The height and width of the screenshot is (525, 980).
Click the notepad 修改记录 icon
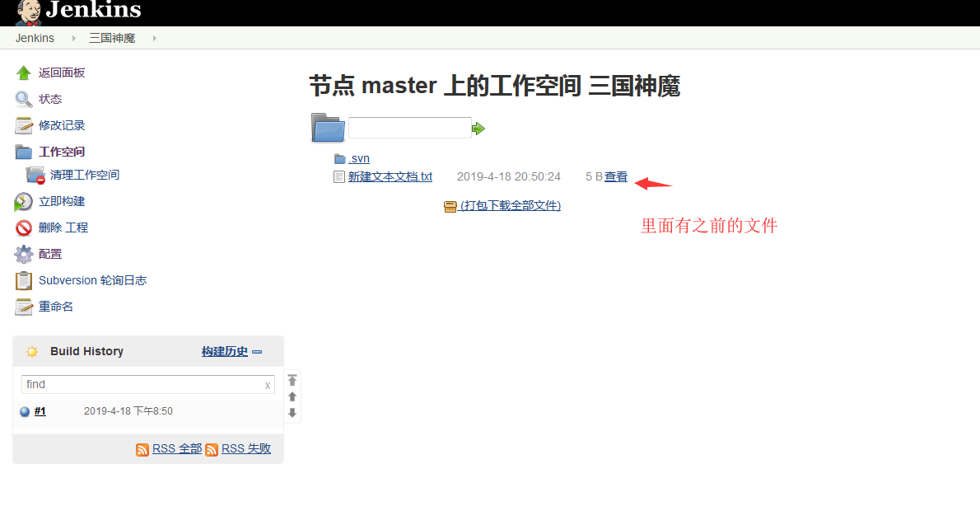[x=24, y=125]
